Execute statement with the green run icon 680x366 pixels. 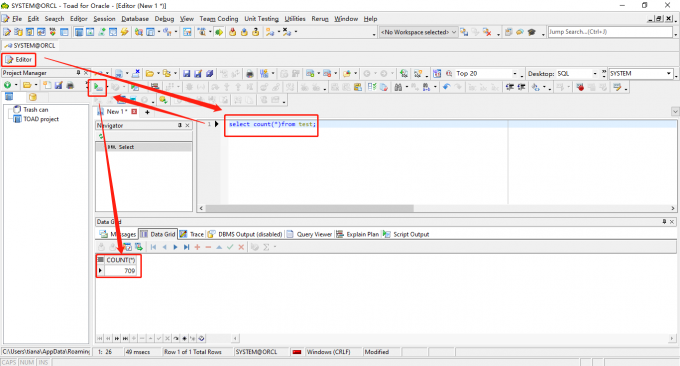[x=98, y=87]
